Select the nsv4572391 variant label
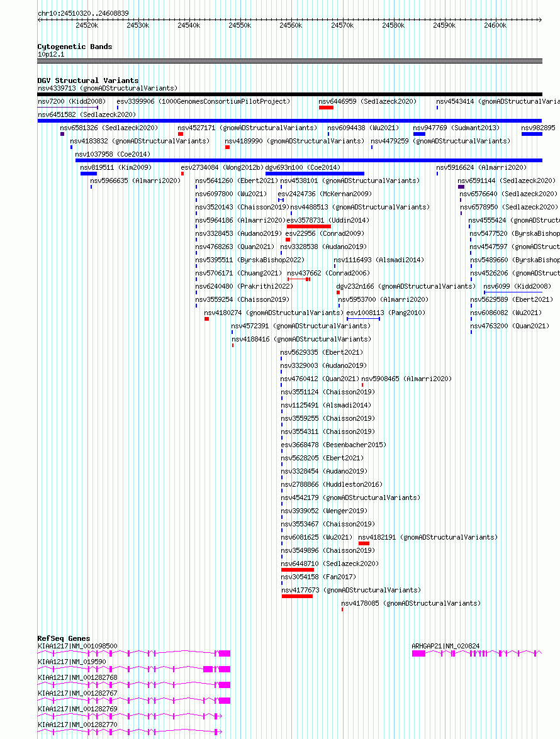The image size is (560, 739). tap(301, 326)
